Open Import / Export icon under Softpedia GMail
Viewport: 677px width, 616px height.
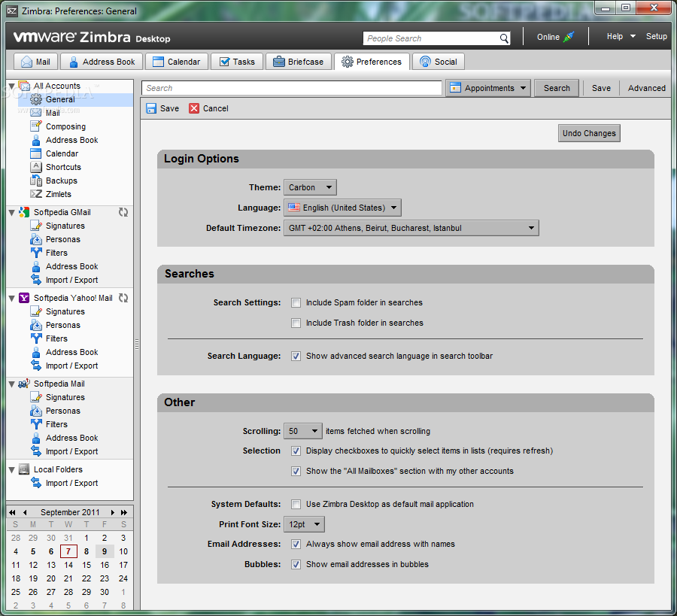coord(36,280)
